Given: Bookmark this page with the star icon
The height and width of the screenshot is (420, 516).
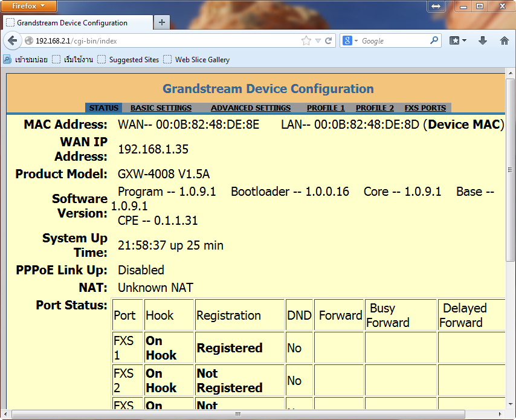Looking at the screenshot, I should 306,41.
